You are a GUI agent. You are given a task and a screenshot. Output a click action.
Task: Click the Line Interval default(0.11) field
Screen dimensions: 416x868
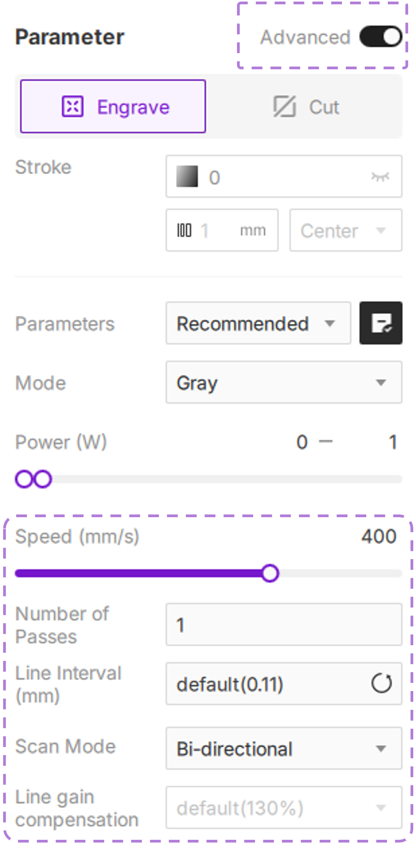click(x=266, y=684)
